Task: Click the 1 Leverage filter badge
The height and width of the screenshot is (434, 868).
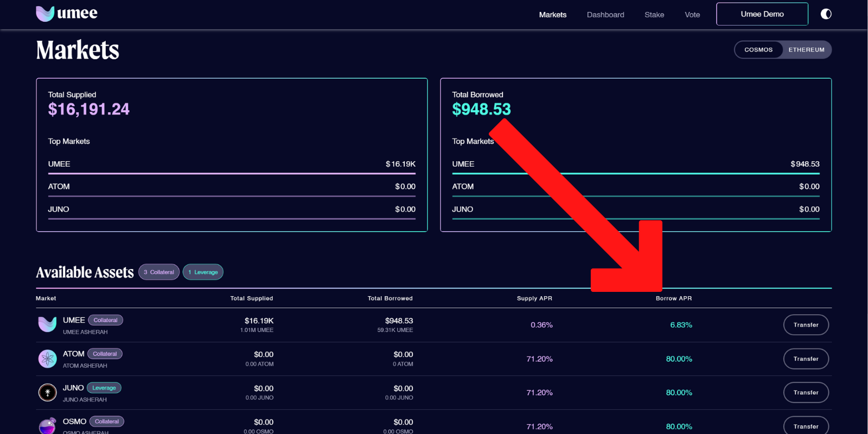Action: (203, 272)
